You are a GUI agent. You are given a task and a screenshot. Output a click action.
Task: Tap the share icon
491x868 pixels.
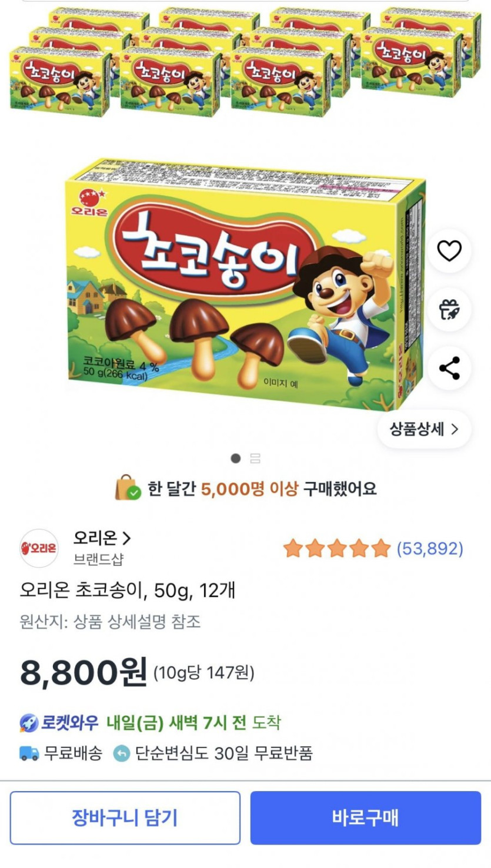coord(449,368)
